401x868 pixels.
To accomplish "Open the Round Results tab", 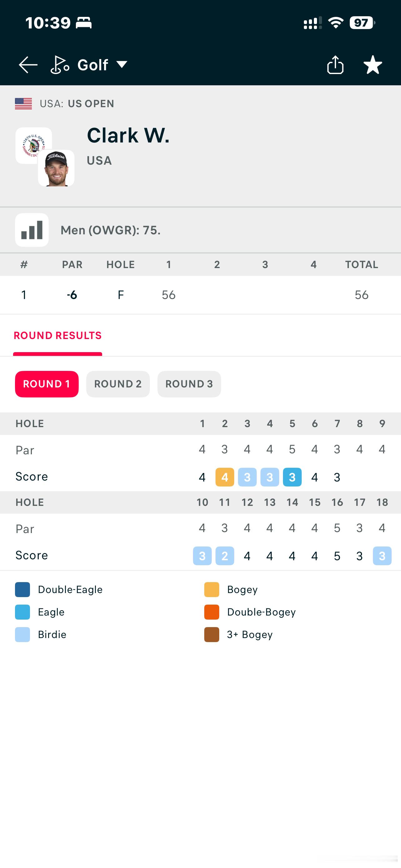I will pos(57,336).
